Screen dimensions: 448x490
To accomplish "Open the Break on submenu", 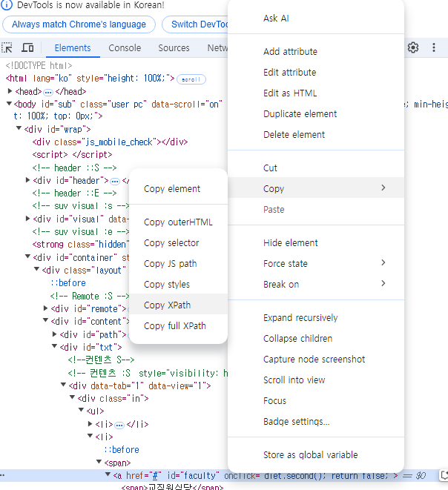I will tap(316, 285).
